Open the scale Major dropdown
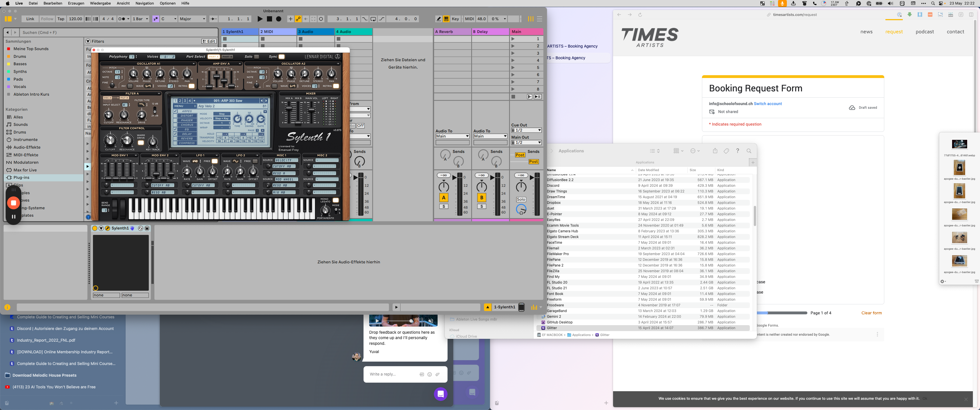980x410 pixels. click(x=192, y=19)
